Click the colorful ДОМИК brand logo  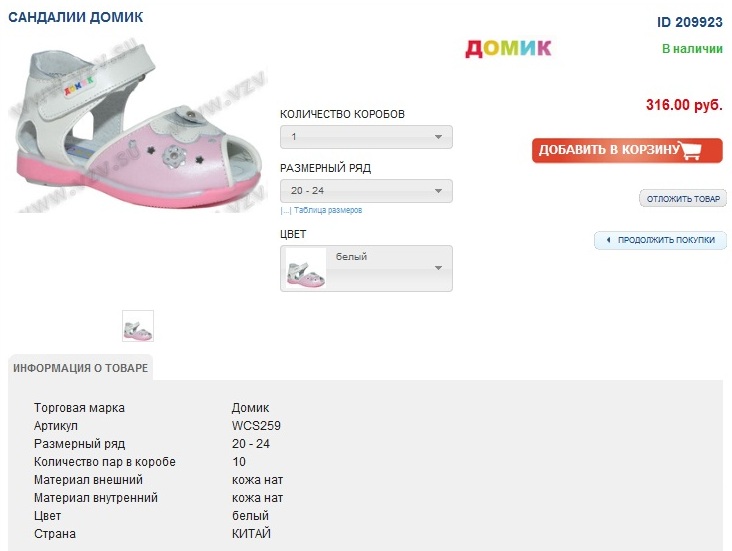click(x=508, y=48)
